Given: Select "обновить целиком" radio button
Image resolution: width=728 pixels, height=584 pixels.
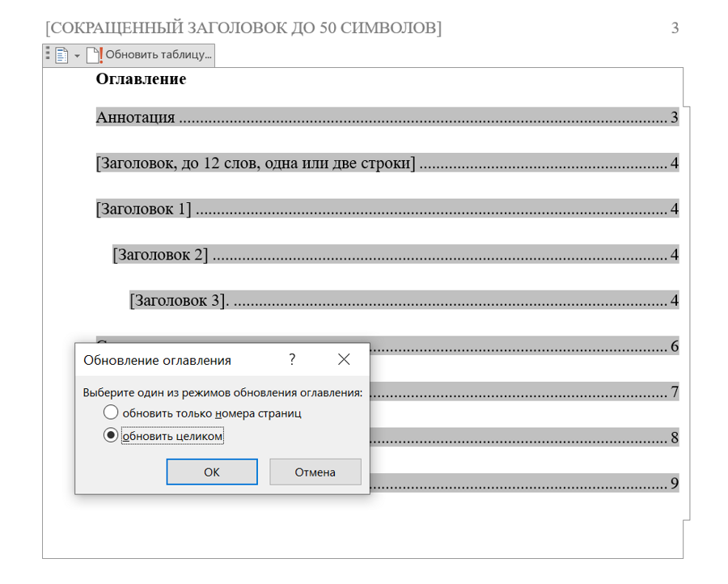Looking at the screenshot, I should click(x=111, y=435).
